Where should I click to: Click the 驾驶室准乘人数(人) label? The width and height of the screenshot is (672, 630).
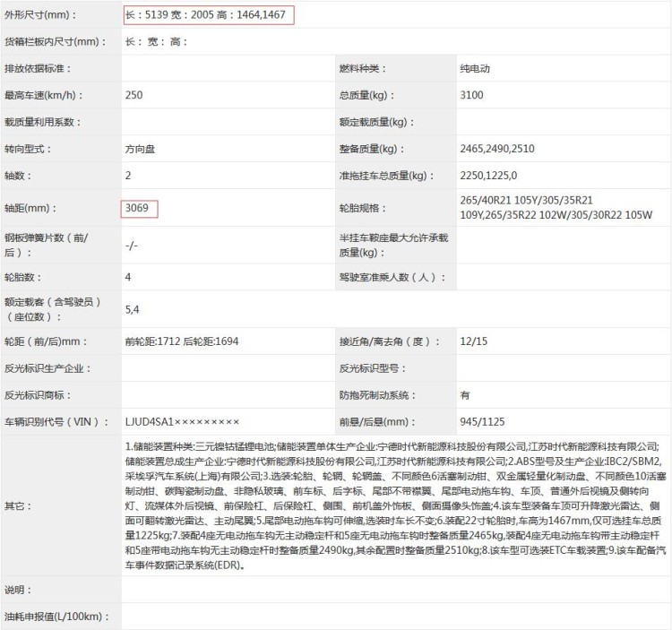(392, 277)
